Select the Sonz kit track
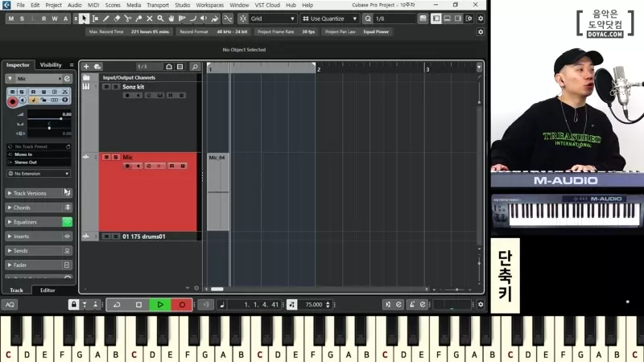 coord(133,87)
